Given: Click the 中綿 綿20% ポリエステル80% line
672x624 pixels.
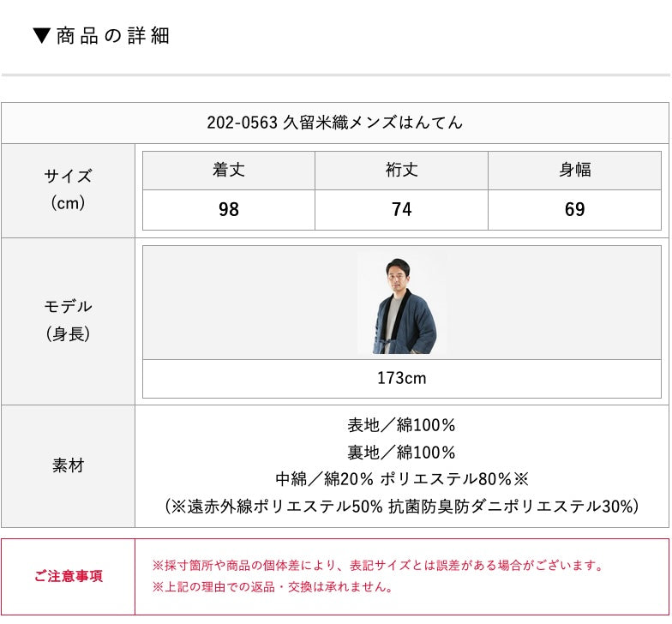Looking at the screenshot, I should 401,479.
